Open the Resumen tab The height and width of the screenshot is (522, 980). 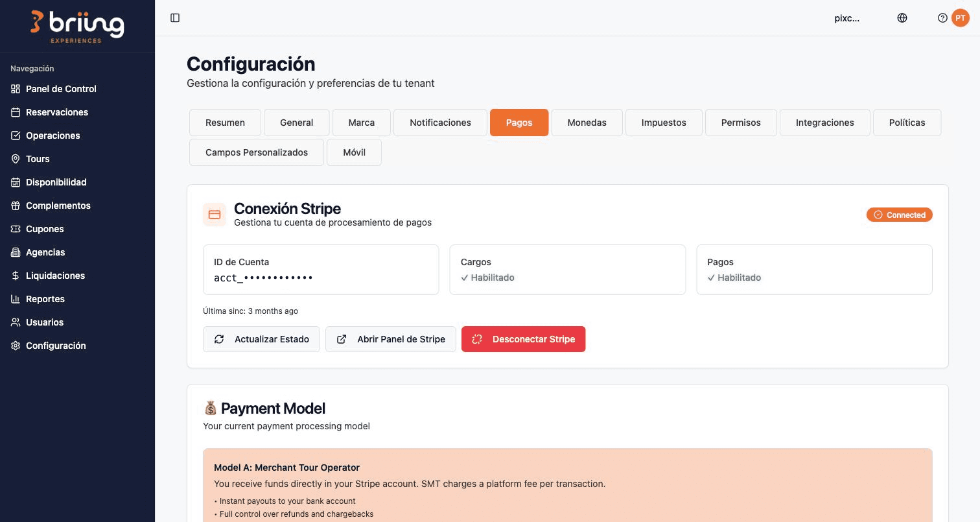(x=225, y=123)
